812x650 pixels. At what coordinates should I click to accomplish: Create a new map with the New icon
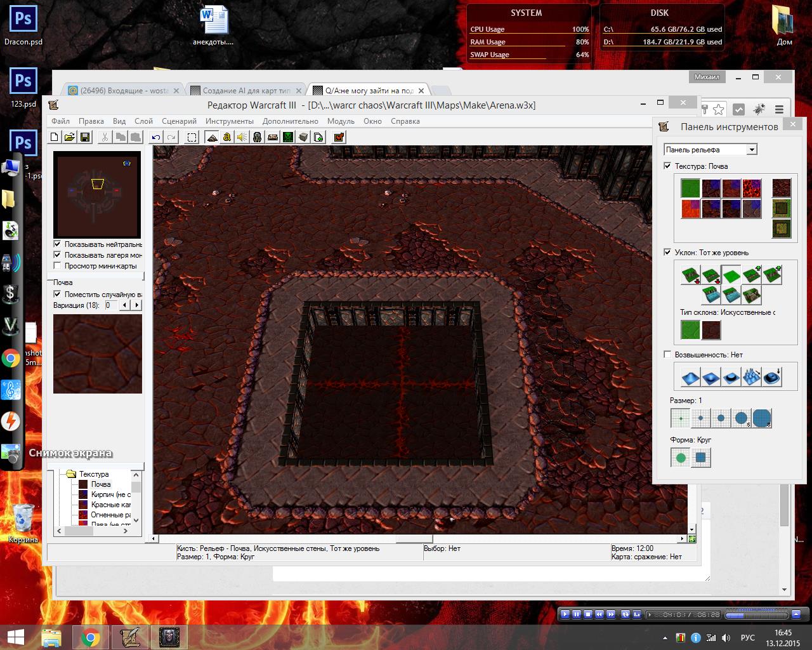point(55,137)
